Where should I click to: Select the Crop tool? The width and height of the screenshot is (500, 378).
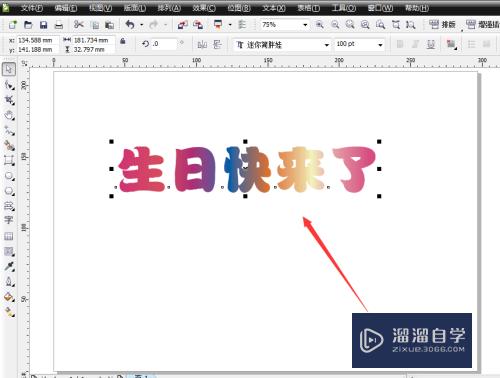(x=9, y=100)
